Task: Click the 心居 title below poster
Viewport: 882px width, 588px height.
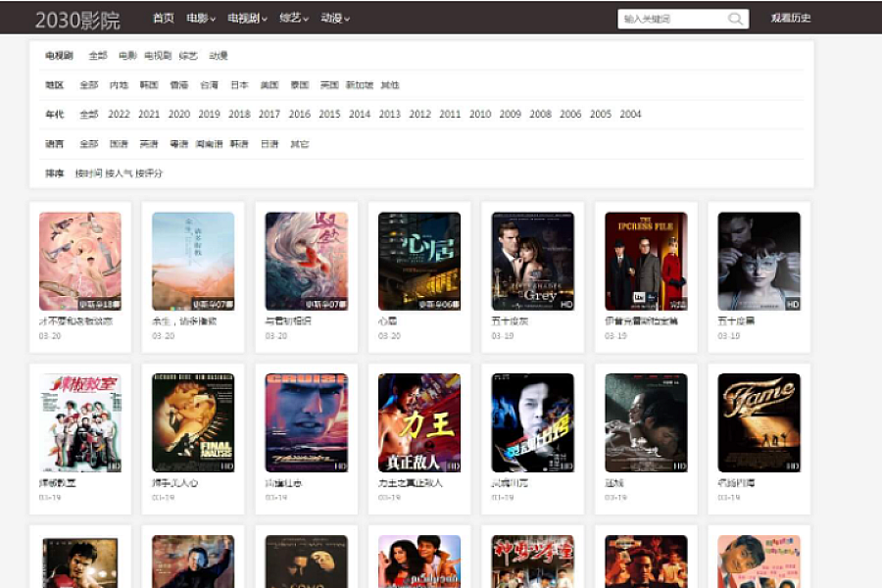Action: 387,320
